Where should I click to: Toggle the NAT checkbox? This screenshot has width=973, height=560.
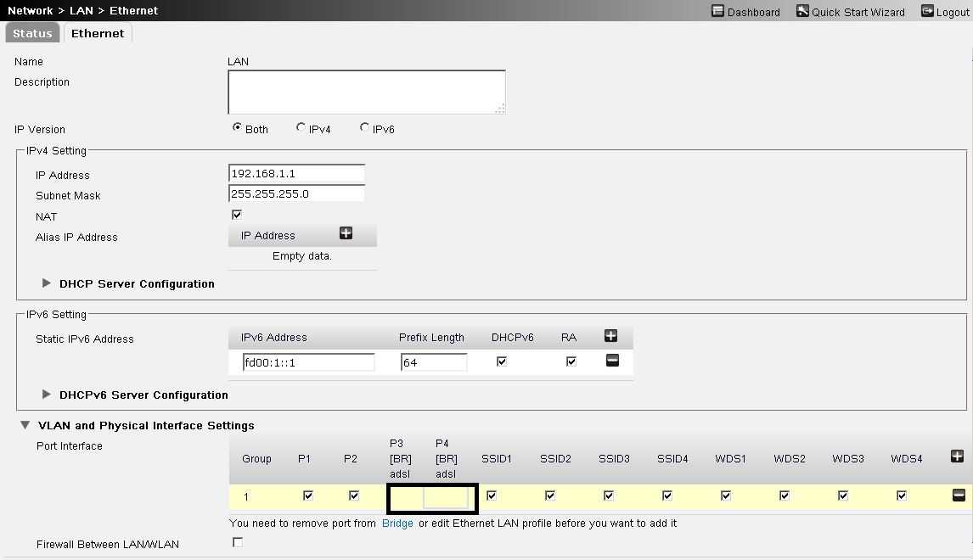click(237, 215)
